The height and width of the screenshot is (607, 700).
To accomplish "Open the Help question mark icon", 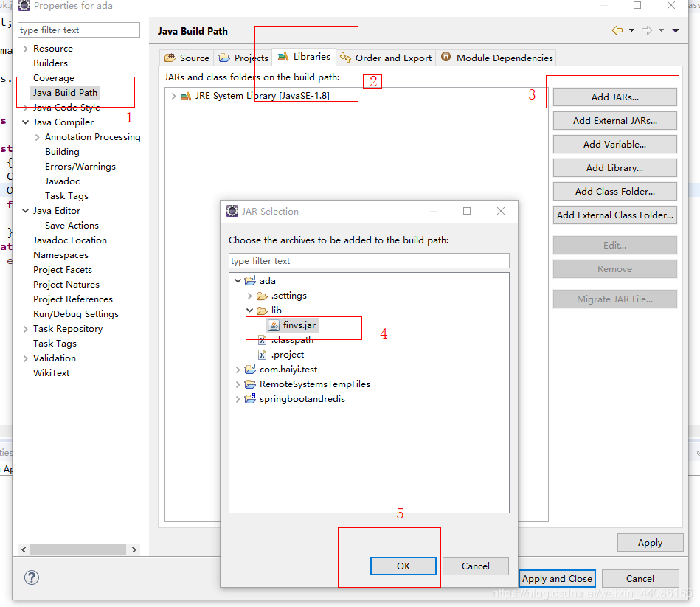I will (x=31, y=577).
